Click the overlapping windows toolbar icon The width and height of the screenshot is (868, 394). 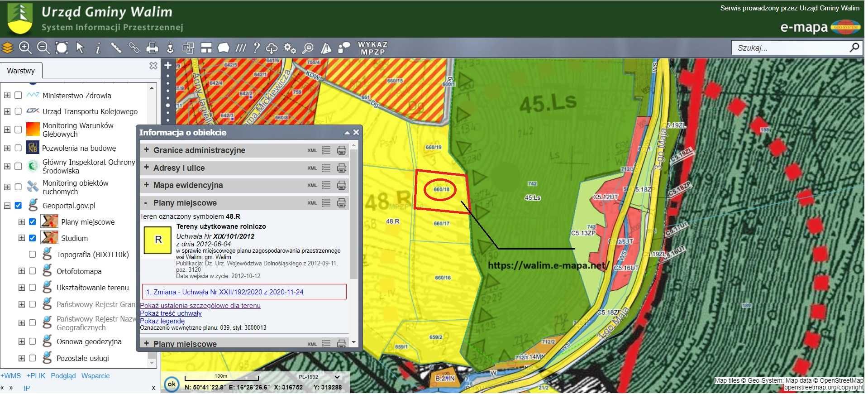pyautogui.click(x=188, y=48)
